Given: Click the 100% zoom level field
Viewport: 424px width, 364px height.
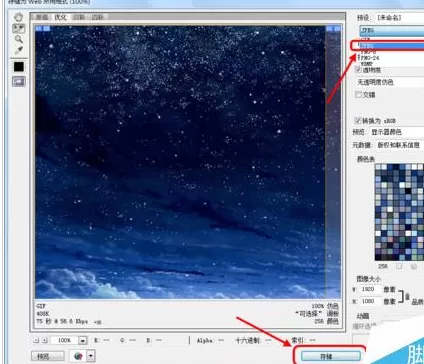Looking at the screenshot, I should [64, 340].
